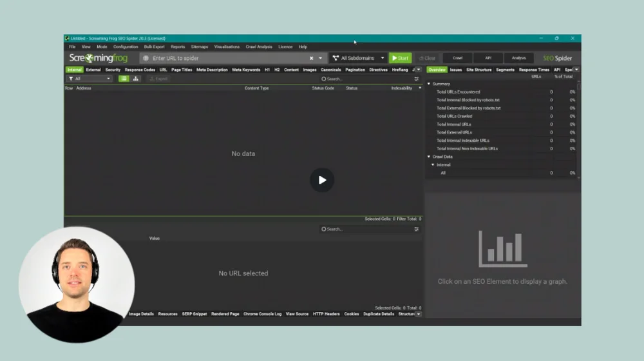Open the Analysis progress button

pos(518,58)
